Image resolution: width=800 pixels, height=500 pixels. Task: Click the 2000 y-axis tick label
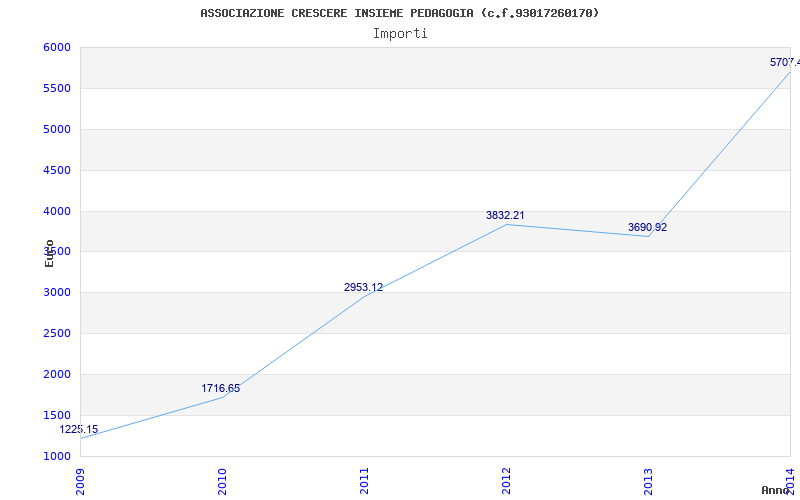57,374
